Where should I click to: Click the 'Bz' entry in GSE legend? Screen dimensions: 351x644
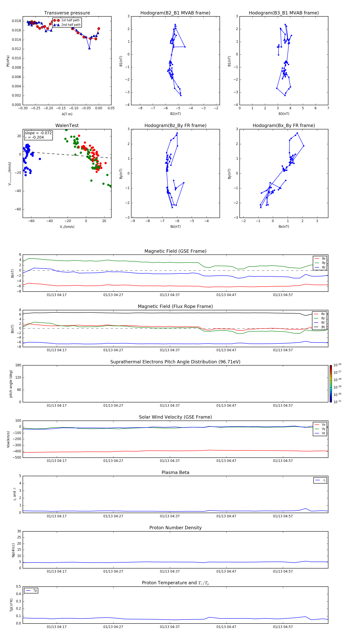pyautogui.click(x=320, y=267)
